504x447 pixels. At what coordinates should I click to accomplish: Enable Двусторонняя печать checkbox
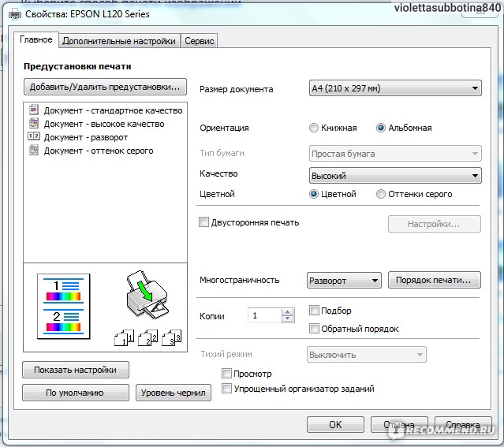click(x=203, y=222)
